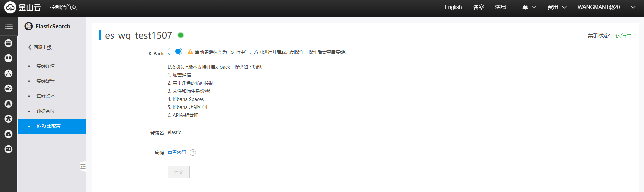644x192 pixels.
Task: Click the ID card sidebar icon
Action: coord(9,149)
